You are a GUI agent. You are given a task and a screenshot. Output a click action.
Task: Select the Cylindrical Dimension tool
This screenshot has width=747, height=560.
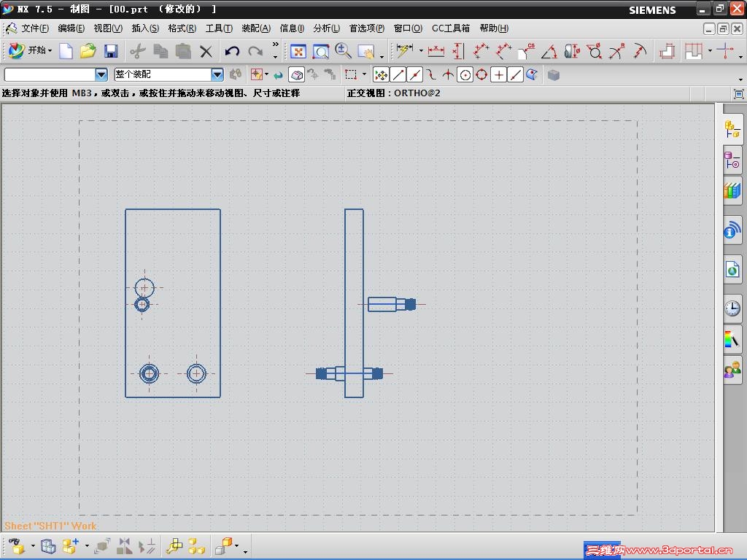coord(572,51)
